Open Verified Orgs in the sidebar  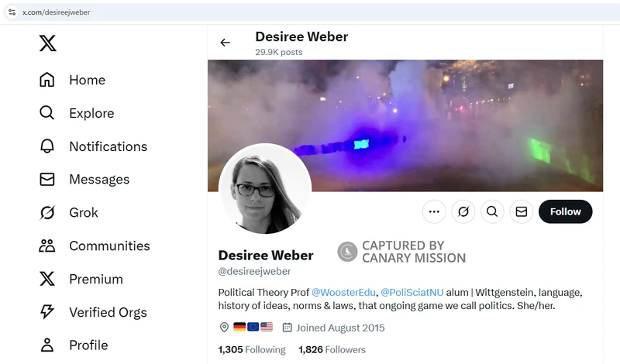tap(93, 312)
